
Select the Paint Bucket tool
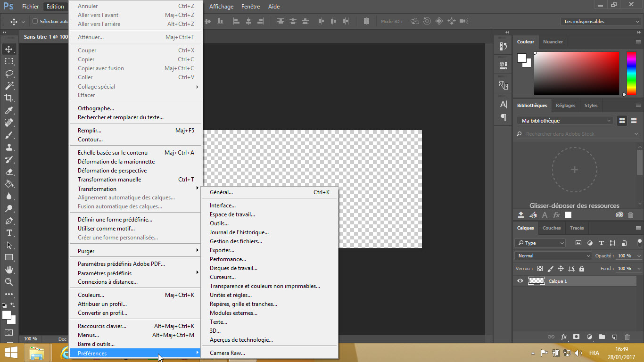(9, 184)
